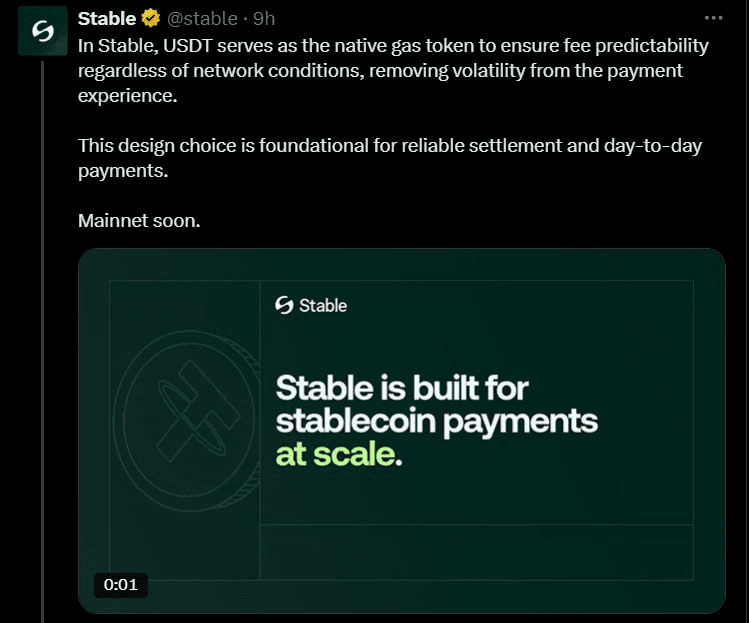Click the "Mainnet soon." text line

click(139, 220)
